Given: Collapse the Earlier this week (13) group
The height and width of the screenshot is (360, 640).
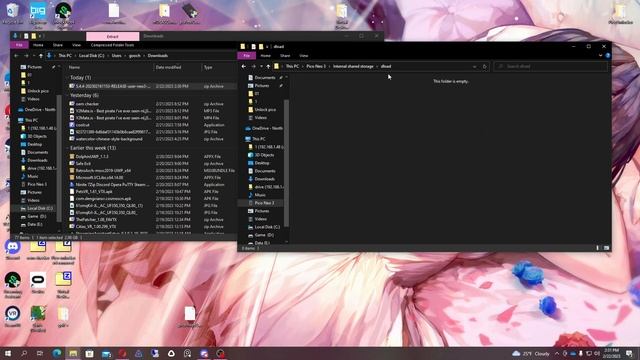Looking at the screenshot, I should point(68,148).
